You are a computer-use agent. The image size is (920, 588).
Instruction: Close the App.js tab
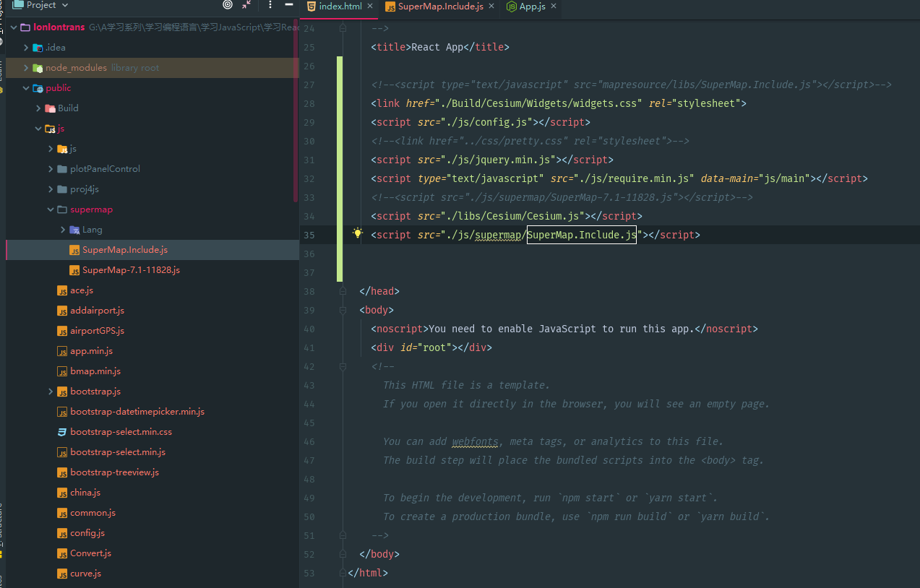(554, 6)
